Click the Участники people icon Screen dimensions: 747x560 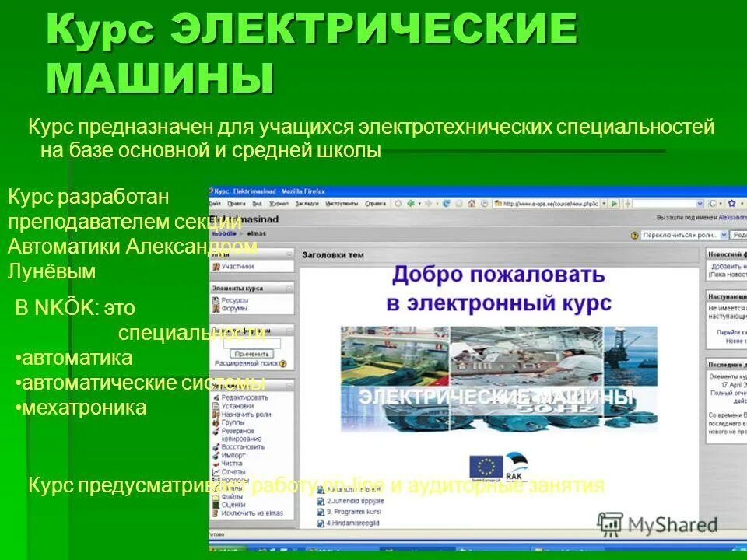coord(216,267)
